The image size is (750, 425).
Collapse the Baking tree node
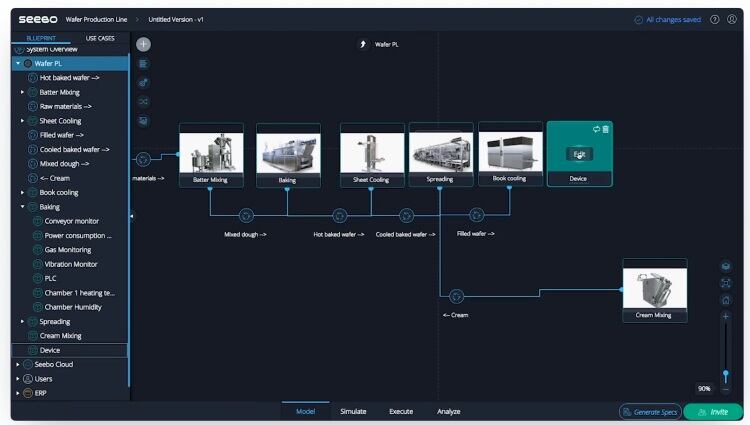(x=22, y=207)
